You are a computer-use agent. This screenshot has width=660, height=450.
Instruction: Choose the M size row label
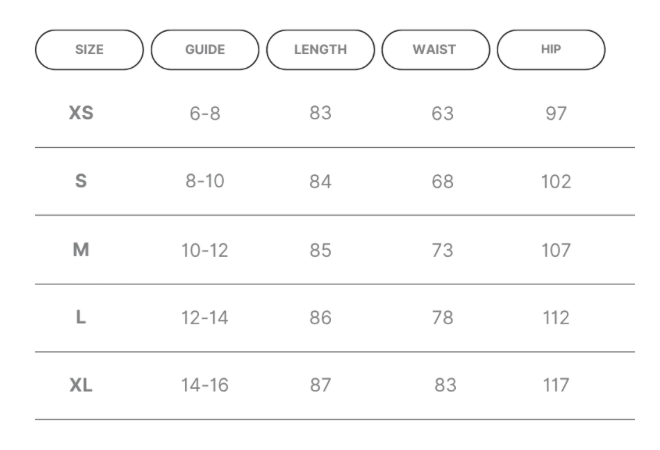(x=81, y=250)
